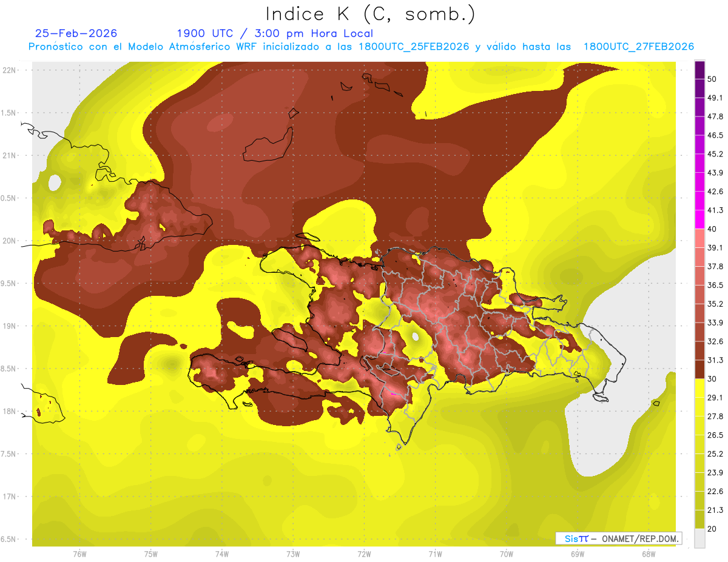Click the 76W longitude axis label

[79, 554]
